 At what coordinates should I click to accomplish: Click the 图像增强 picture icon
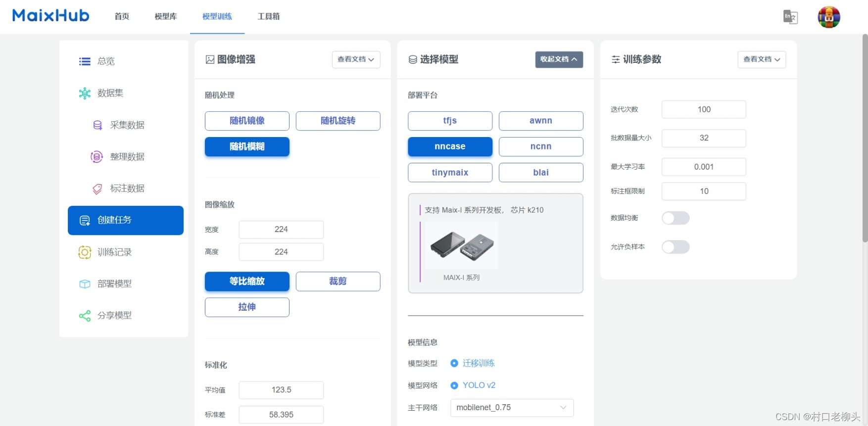[x=210, y=59]
